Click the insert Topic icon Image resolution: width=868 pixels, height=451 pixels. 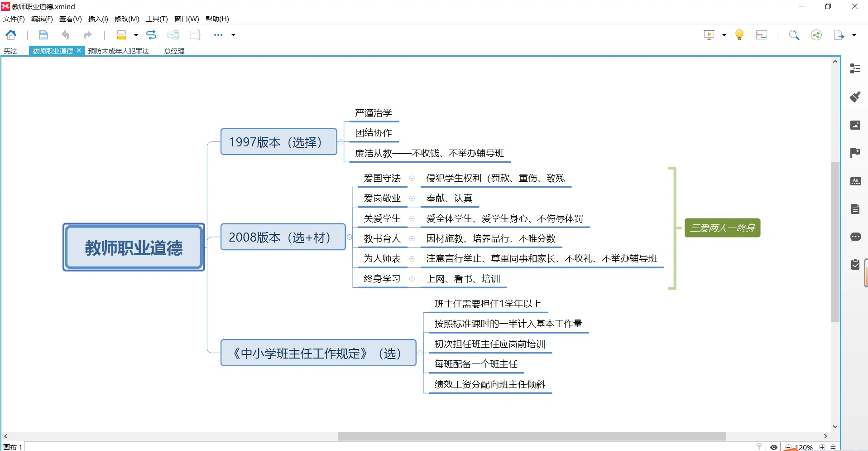pyautogui.click(x=121, y=35)
